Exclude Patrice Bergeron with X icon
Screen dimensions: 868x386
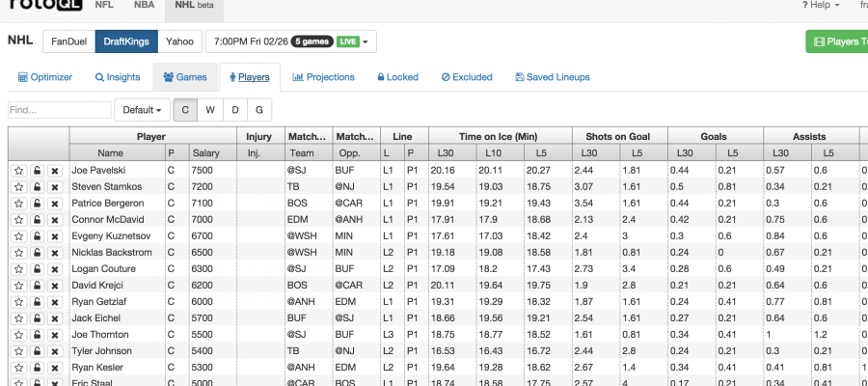click(x=55, y=204)
